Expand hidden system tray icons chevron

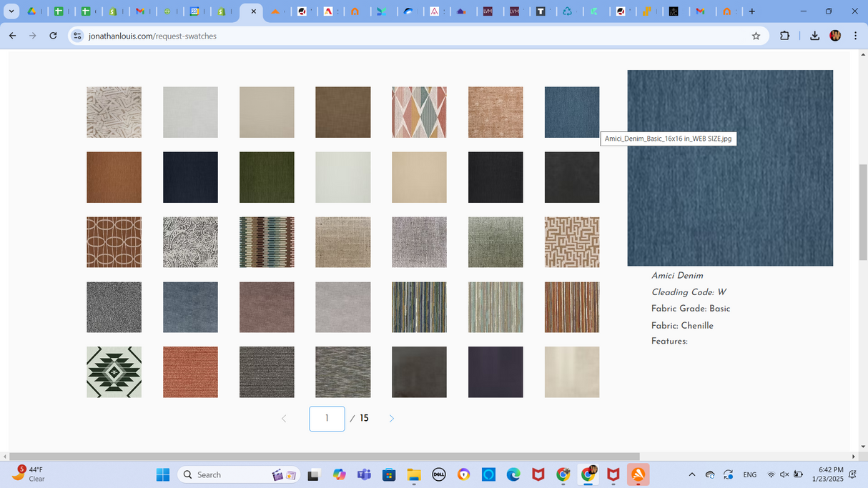(691, 474)
